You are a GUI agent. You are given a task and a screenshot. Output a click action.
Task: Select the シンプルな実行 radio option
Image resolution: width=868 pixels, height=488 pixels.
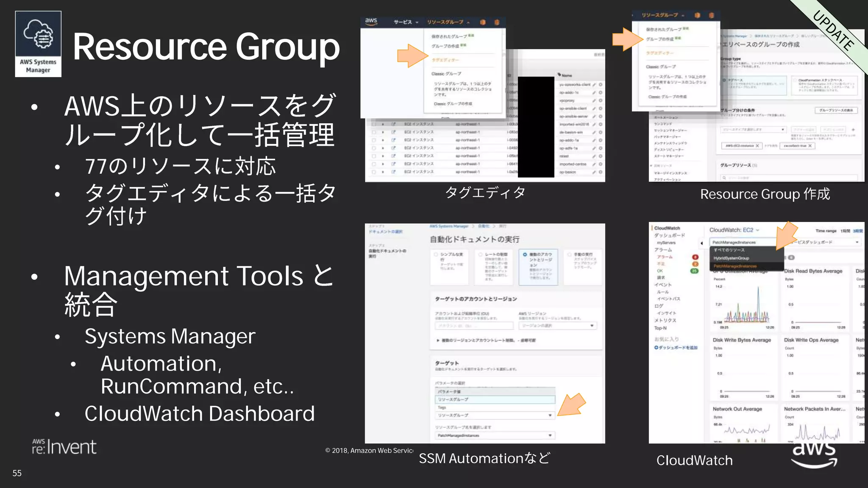pos(436,255)
